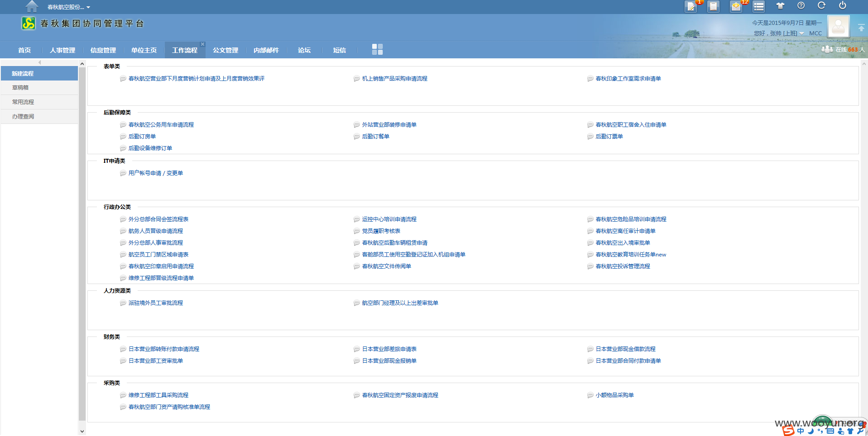Open 春秋航空固定资产报废申请流程 link
This screenshot has height=436, width=868.
400,395
